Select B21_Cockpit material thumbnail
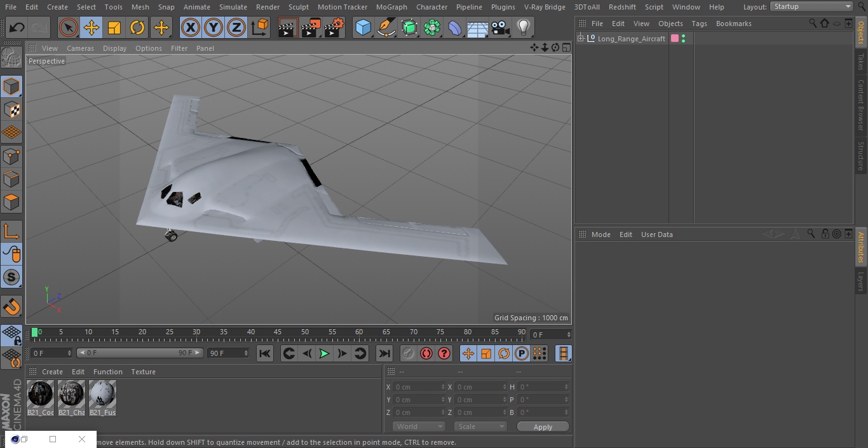This screenshot has width=868, height=448. click(x=41, y=394)
